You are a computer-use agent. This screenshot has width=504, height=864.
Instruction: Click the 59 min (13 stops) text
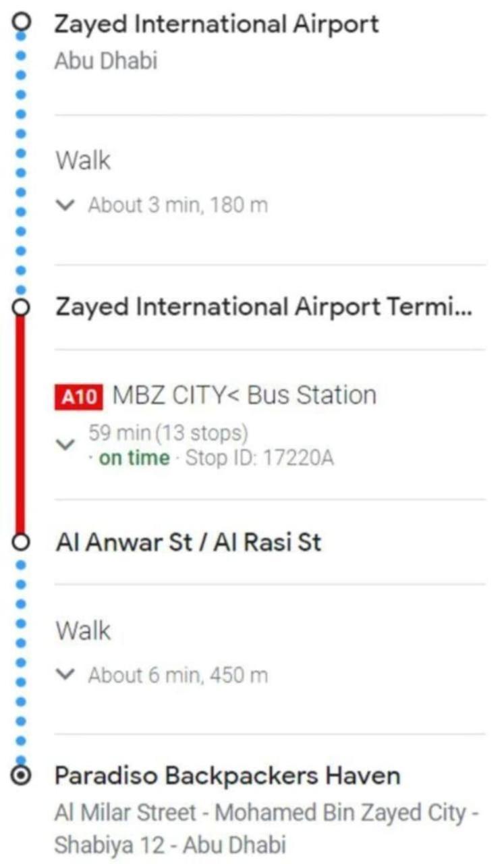pyautogui.click(x=169, y=433)
